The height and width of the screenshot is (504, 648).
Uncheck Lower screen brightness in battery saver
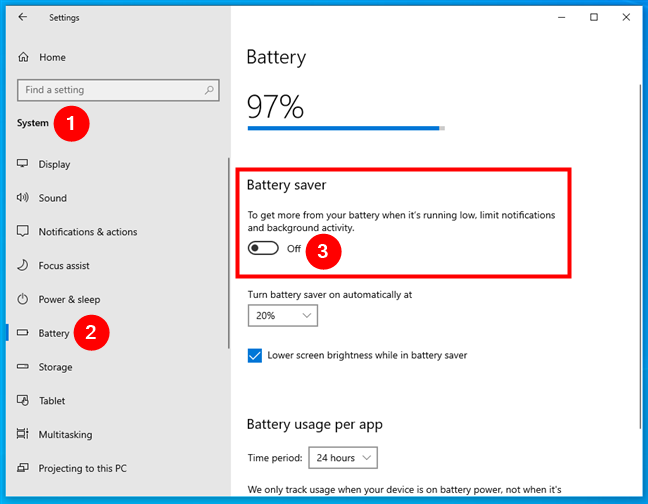255,355
